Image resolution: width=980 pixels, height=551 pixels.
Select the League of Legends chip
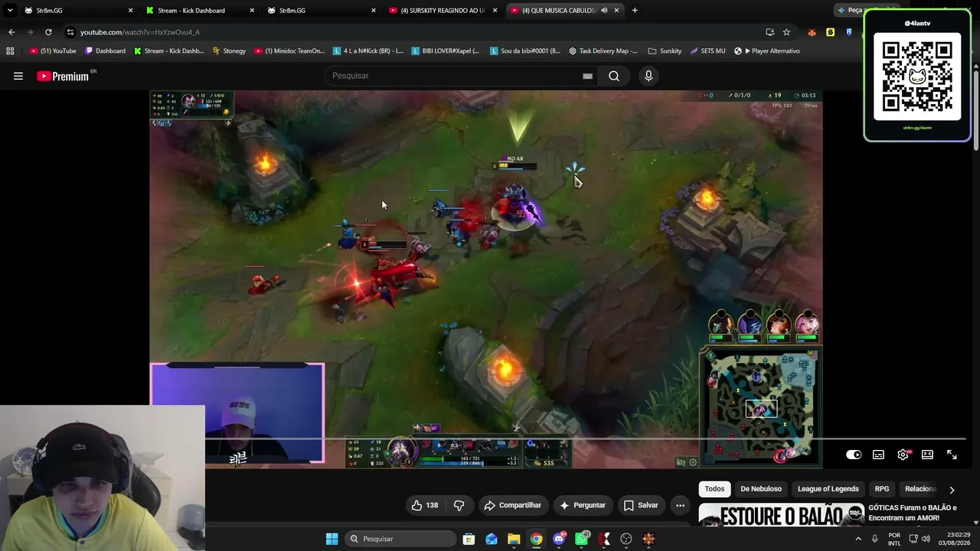[828, 489]
